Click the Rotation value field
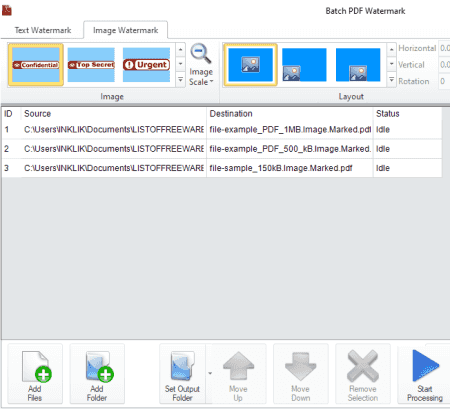 point(444,81)
